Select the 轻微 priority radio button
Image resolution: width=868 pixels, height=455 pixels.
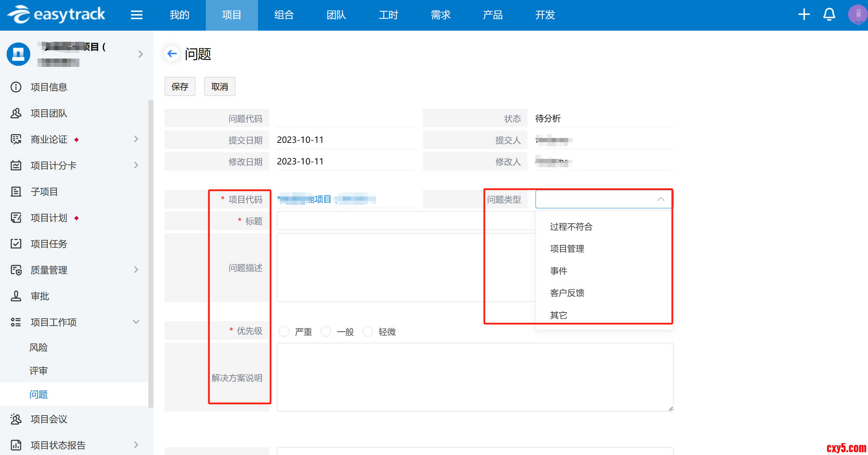(368, 331)
